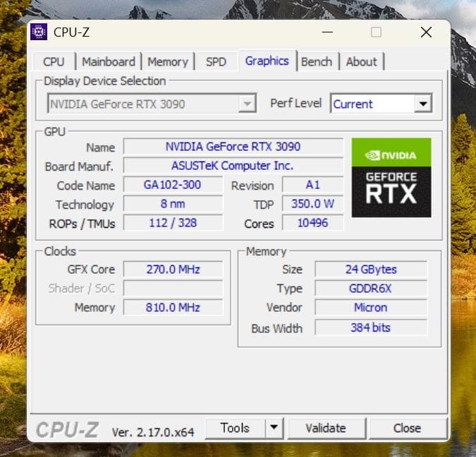
Task: Close the CPU-Z window with X
Action: (426, 32)
